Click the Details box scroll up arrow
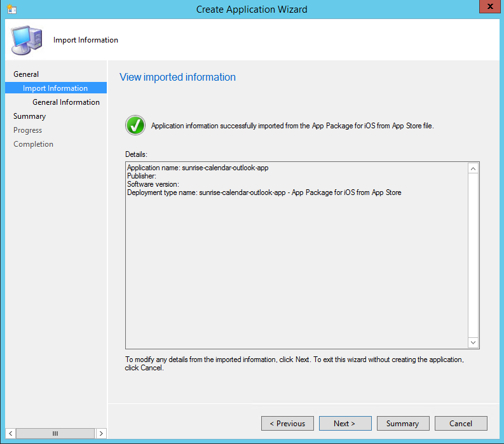 (473, 168)
